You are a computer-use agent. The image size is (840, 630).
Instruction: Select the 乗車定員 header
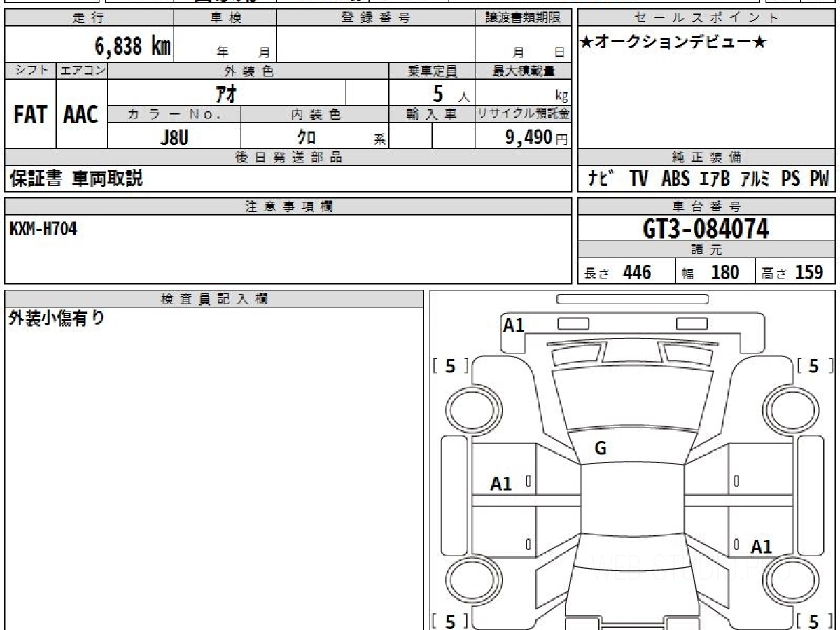click(432, 71)
